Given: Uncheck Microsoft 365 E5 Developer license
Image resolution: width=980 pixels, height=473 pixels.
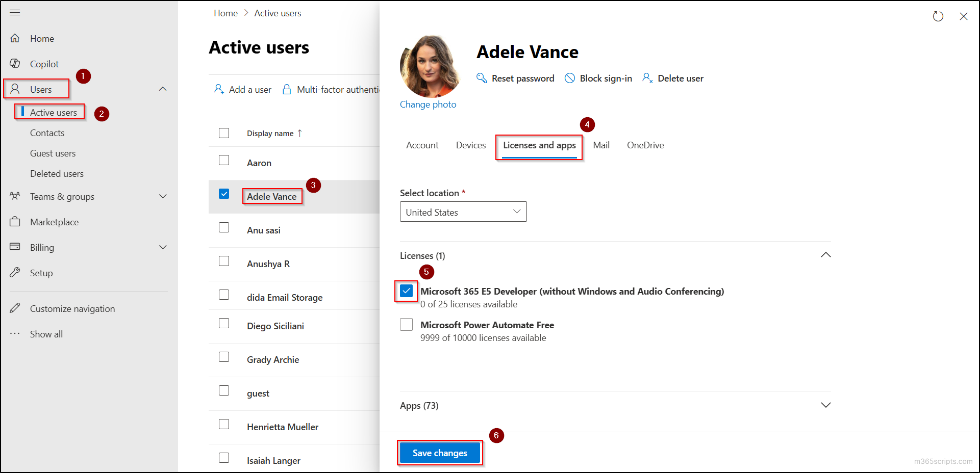Looking at the screenshot, I should [406, 291].
